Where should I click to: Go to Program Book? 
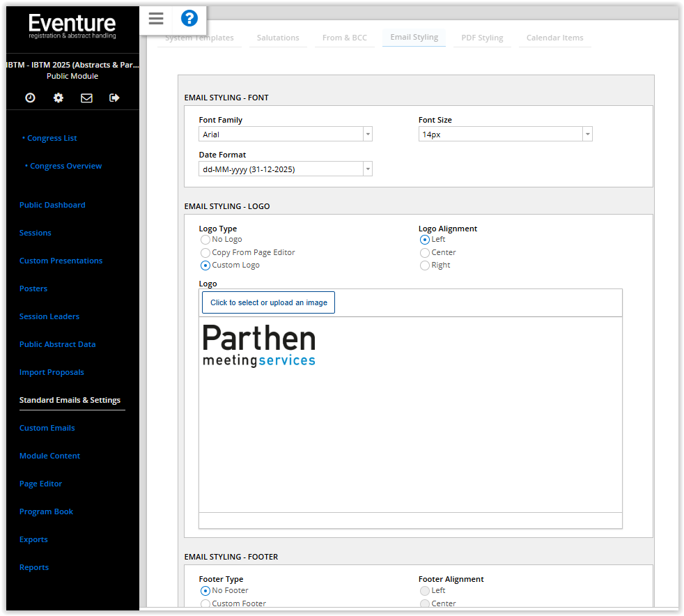coord(46,512)
